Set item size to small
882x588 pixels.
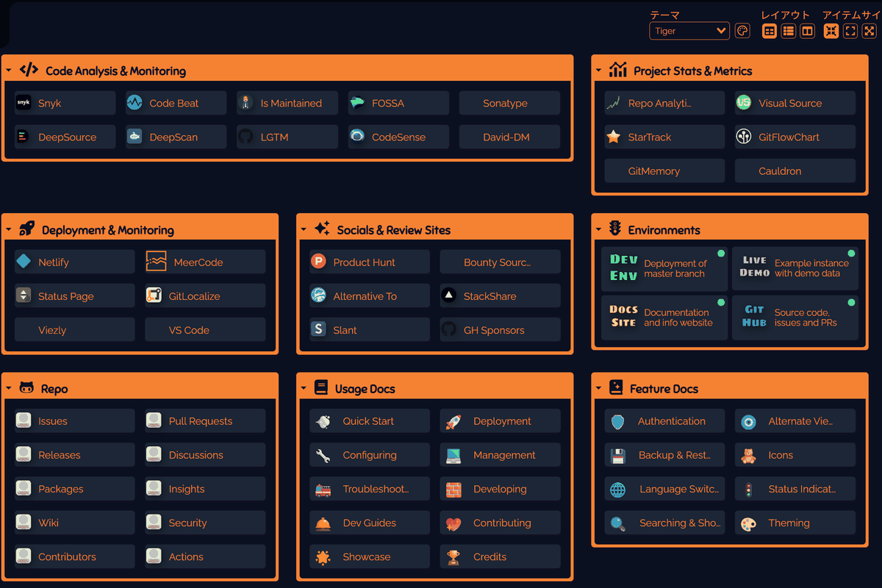[x=831, y=31]
